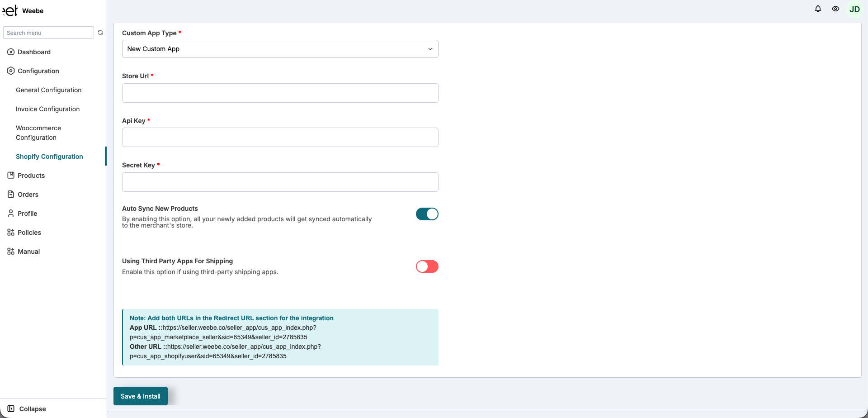This screenshot has height=418, width=868.
Task: Click inside the Store Url field
Action: (280, 93)
